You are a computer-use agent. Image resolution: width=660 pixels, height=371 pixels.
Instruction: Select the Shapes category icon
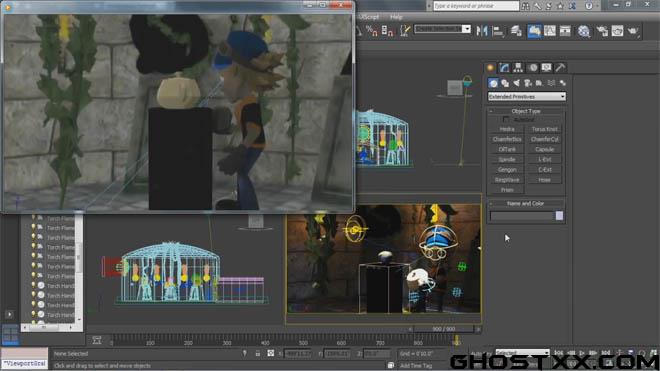[x=505, y=83]
